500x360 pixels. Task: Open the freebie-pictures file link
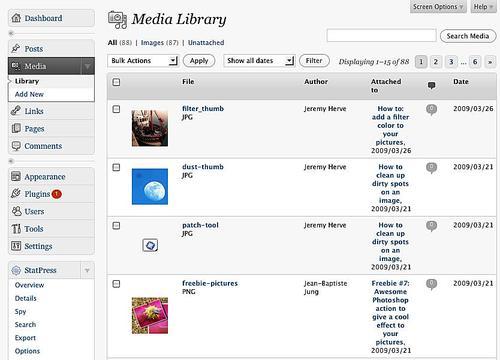210,283
